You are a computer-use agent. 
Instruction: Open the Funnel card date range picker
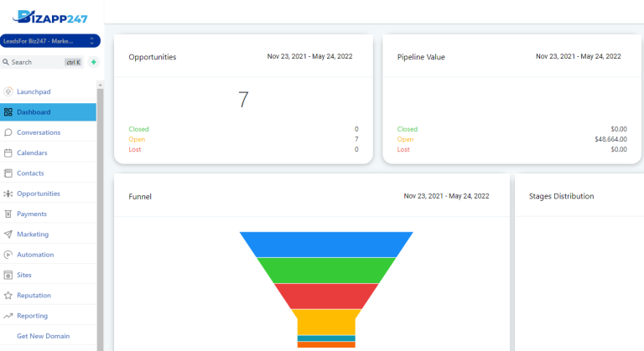446,196
